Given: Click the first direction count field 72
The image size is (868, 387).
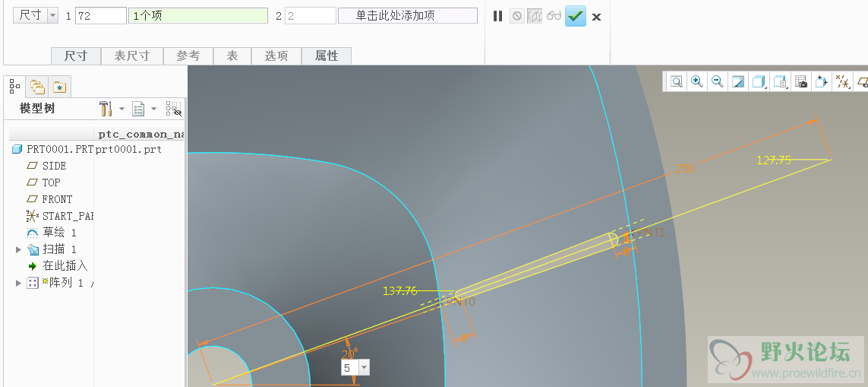Looking at the screenshot, I should coord(101,15).
